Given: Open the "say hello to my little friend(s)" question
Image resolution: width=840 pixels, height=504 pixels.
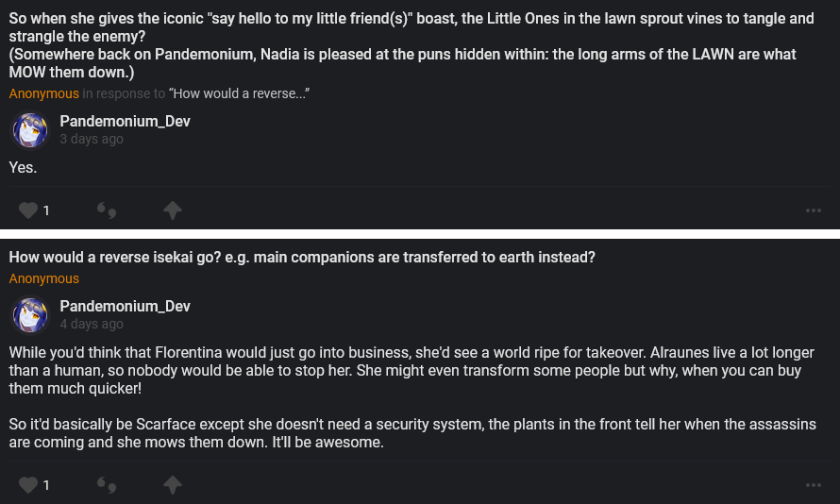Looking at the screenshot, I should pos(411,45).
